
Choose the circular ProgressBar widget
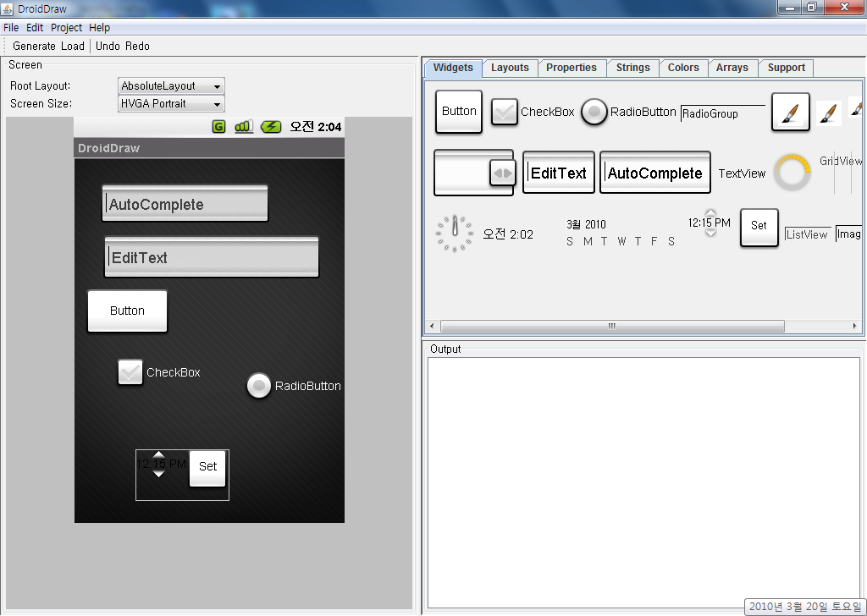792,173
